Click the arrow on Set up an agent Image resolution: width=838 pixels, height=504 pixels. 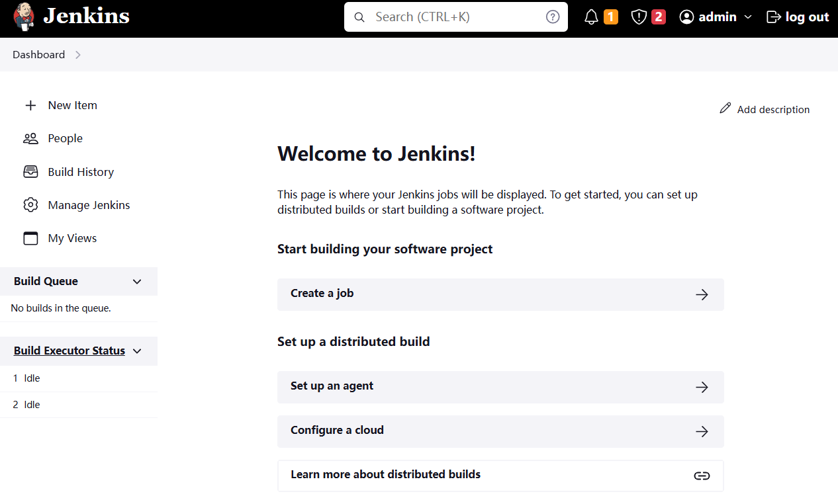[702, 388]
